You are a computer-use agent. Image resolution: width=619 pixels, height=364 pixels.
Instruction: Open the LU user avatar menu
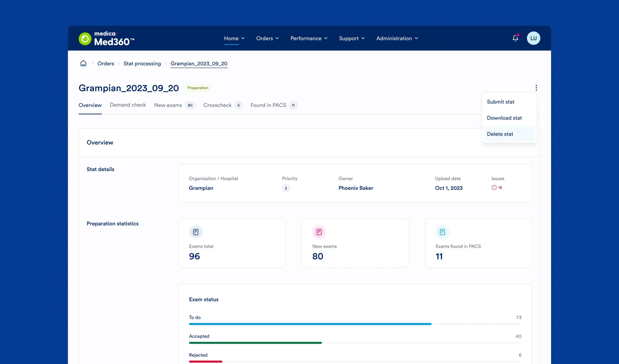click(533, 38)
